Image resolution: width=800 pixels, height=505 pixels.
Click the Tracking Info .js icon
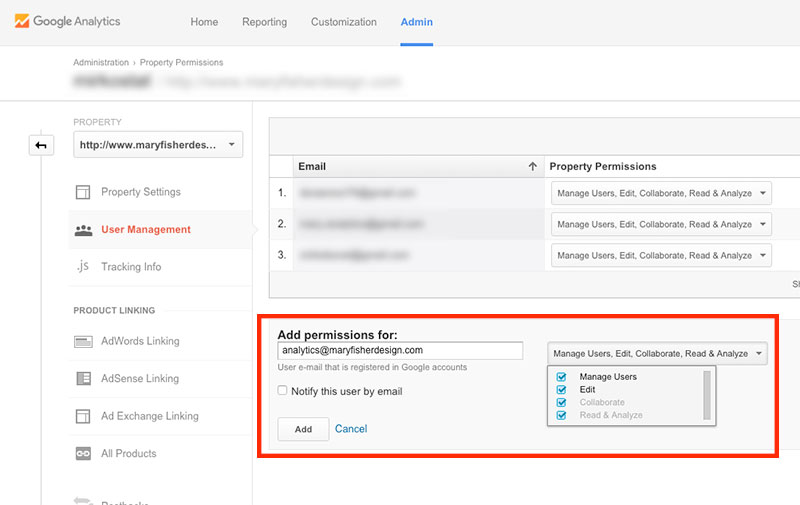pyautogui.click(x=83, y=266)
